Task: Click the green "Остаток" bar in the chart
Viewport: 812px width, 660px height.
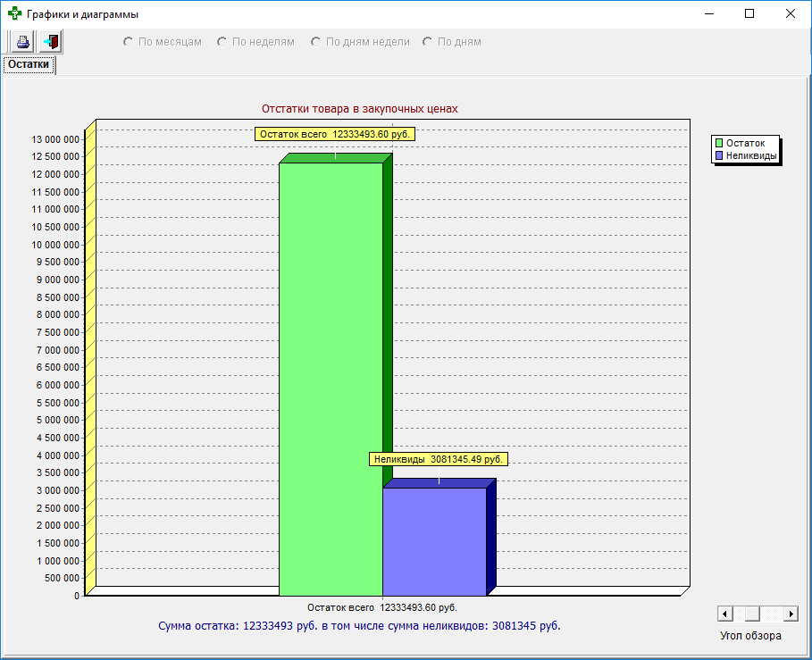Action: (x=331, y=380)
